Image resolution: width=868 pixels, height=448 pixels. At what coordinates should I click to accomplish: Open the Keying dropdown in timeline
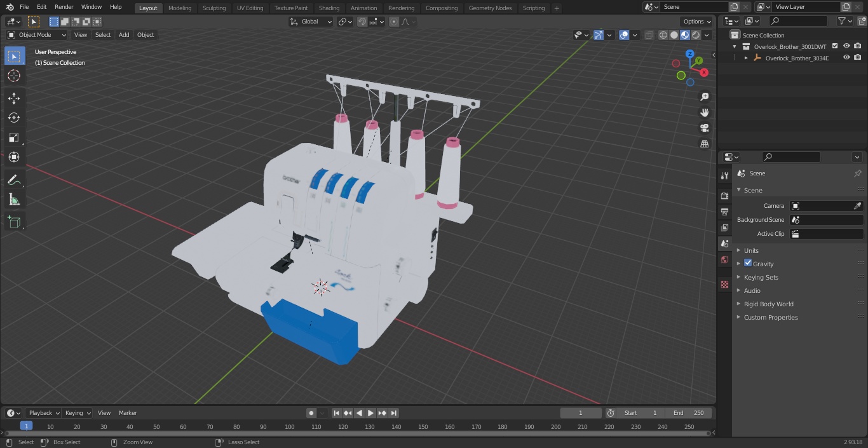(x=78, y=413)
